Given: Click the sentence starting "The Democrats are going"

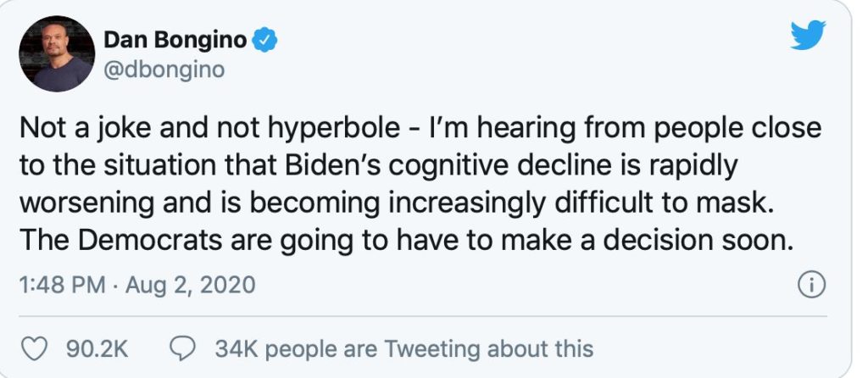Looking at the screenshot, I should (405, 241).
